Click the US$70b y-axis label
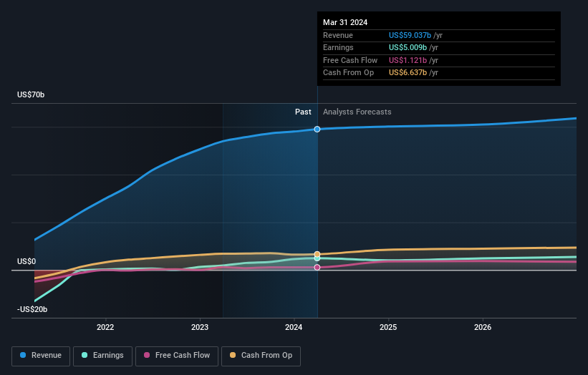The height and width of the screenshot is (375, 588). coord(31,94)
